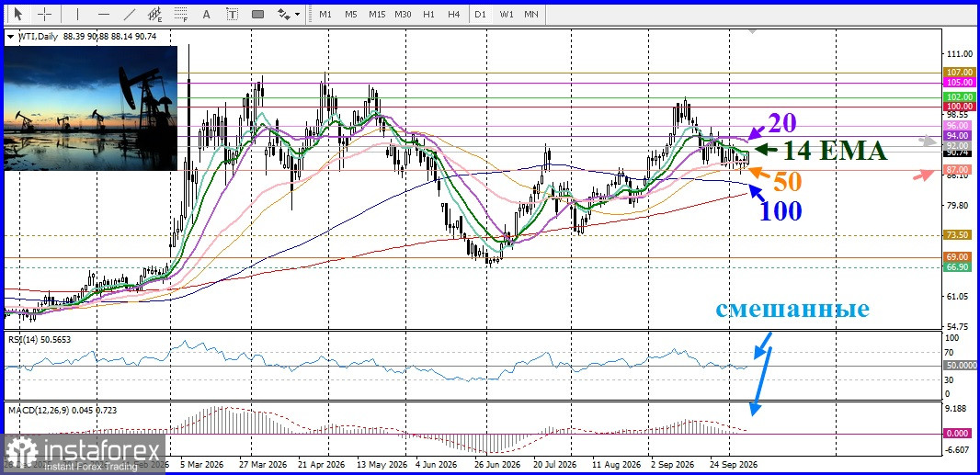Image resolution: width=980 pixels, height=475 pixels.
Task: Choose the vertical line drawing tool
Action: 77,14
